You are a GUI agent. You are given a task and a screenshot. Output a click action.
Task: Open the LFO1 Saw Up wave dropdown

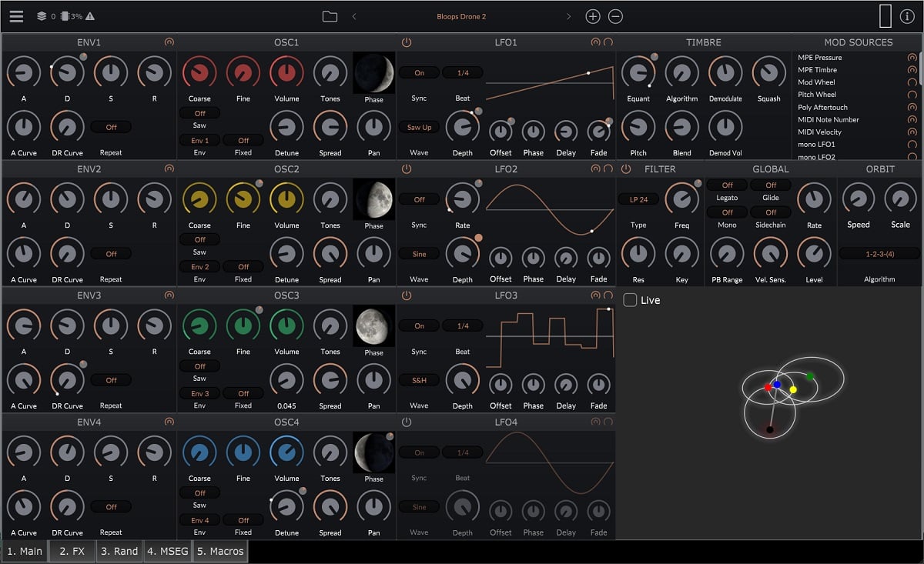[419, 128]
